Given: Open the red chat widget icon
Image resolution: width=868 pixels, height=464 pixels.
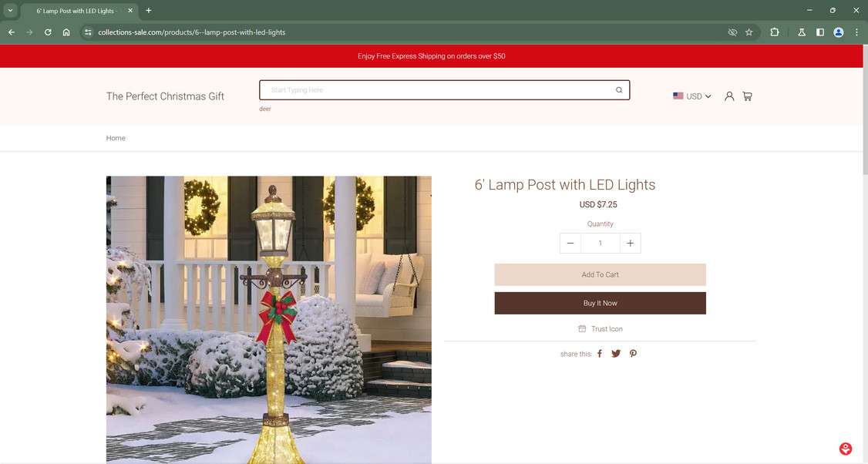Looking at the screenshot, I should [846, 449].
